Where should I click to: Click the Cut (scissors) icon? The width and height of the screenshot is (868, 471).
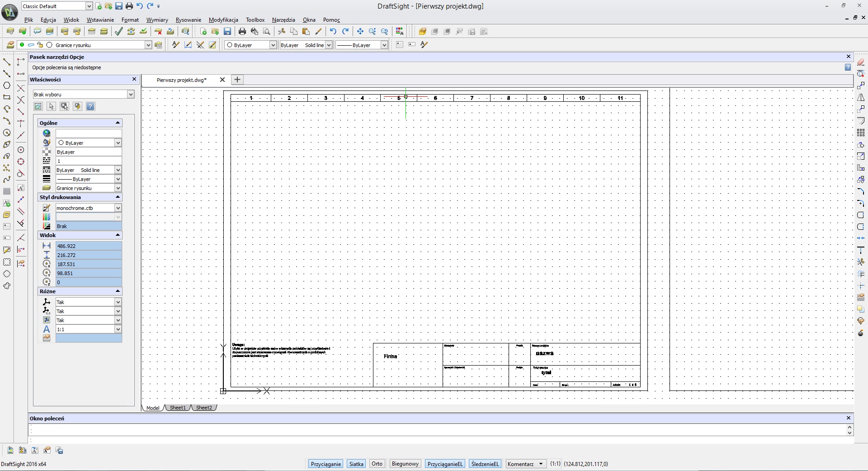pyautogui.click(x=282, y=31)
